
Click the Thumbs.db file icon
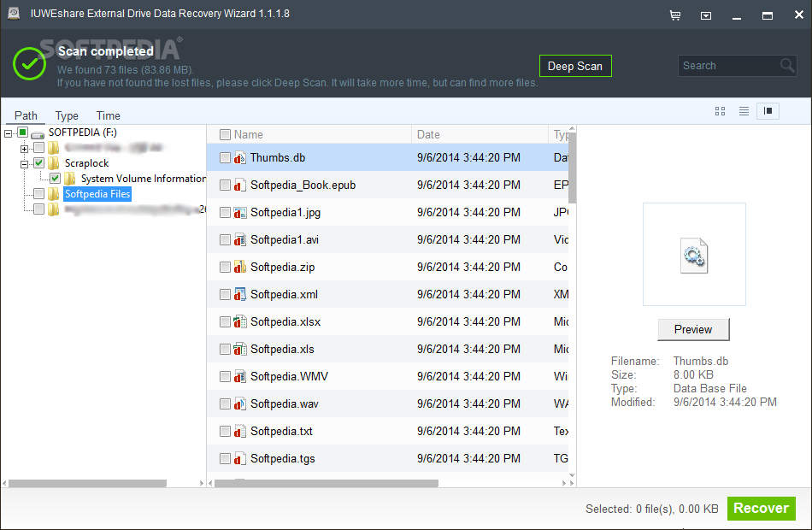[239, 157]
